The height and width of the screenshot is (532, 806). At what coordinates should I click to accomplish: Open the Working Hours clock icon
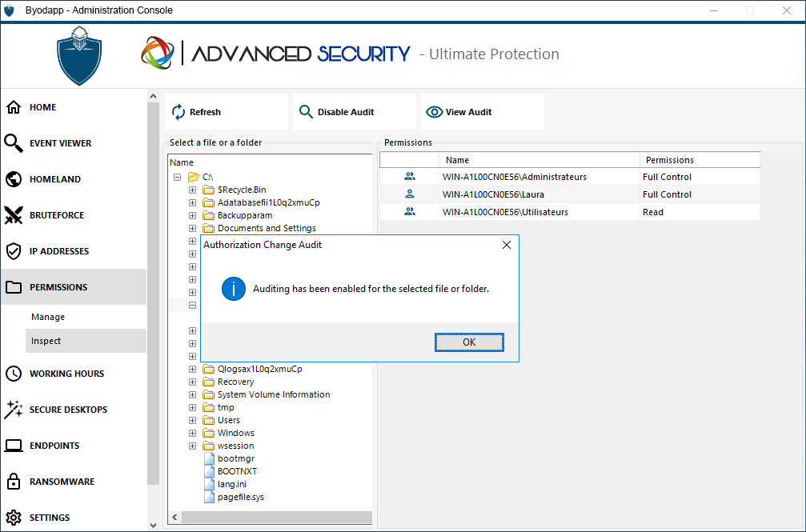(x=14, y=373)
